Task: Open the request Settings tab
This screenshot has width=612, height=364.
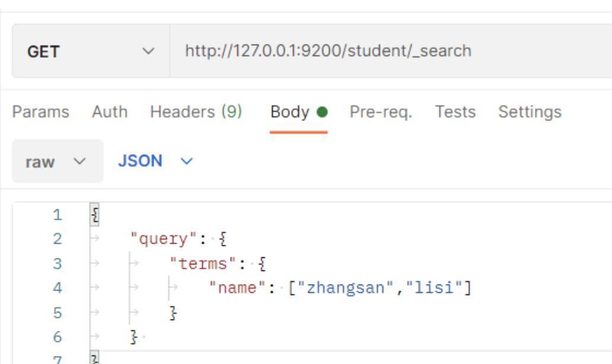Action: pyautogui.click(x=530, y=112)
